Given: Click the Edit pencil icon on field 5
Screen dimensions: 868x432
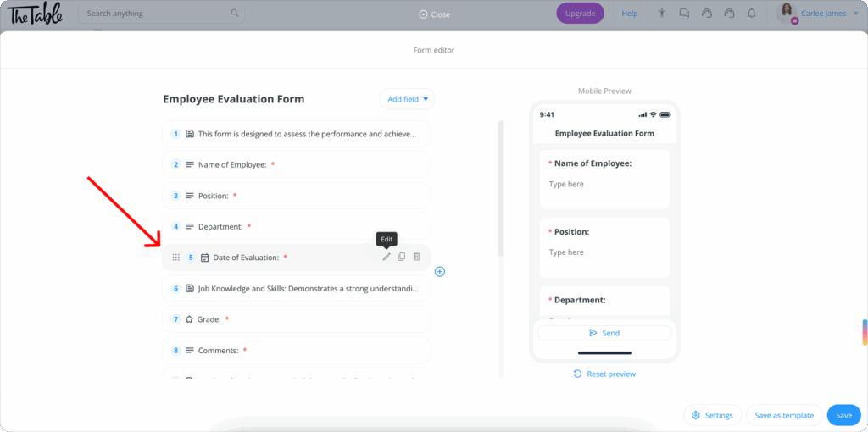Looking at the screenshot, I should pyautogui.click(x=387, y=257).
